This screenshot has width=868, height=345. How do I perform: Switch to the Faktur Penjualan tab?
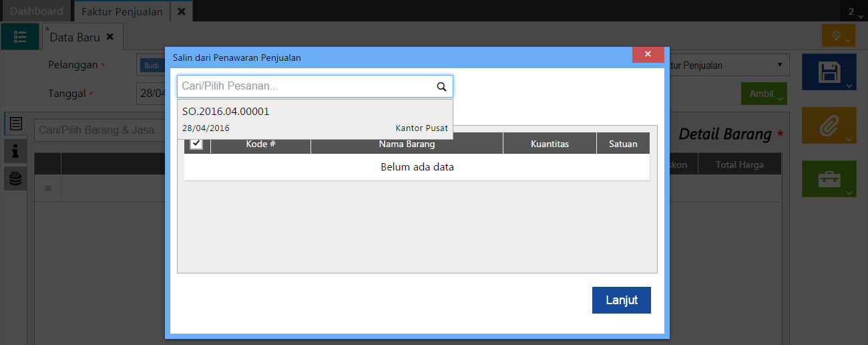click(x=122, y=11)
